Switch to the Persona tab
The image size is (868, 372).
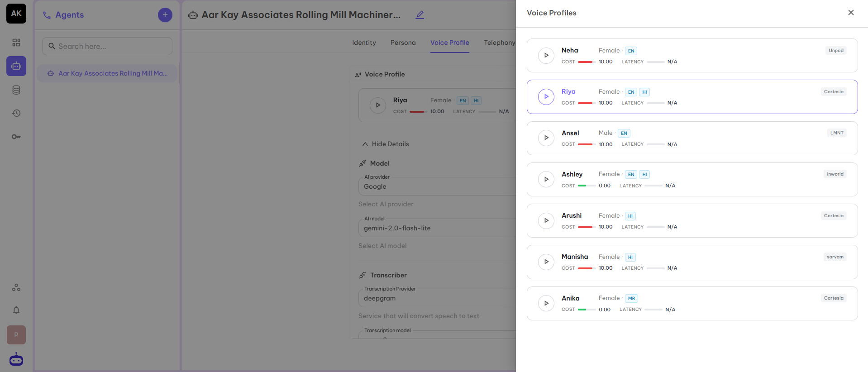(403, 43)
